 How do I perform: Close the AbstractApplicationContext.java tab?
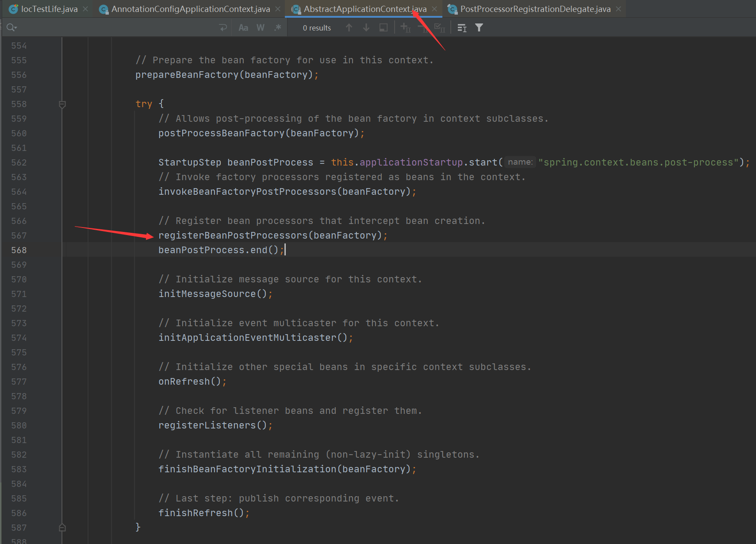[x=434, y=9]
